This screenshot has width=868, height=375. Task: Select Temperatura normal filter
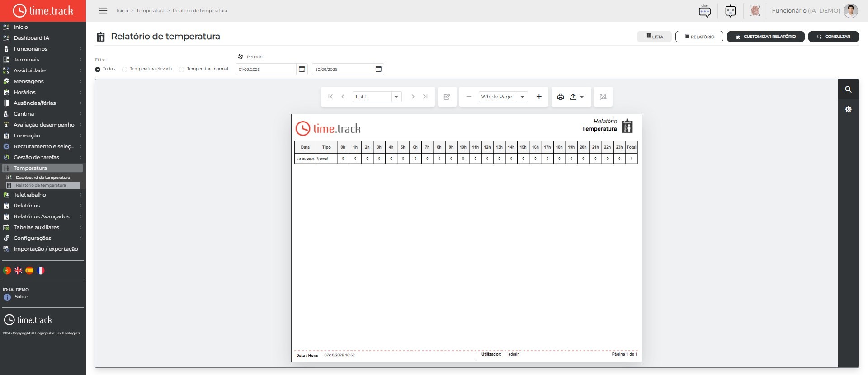(181, 69)
